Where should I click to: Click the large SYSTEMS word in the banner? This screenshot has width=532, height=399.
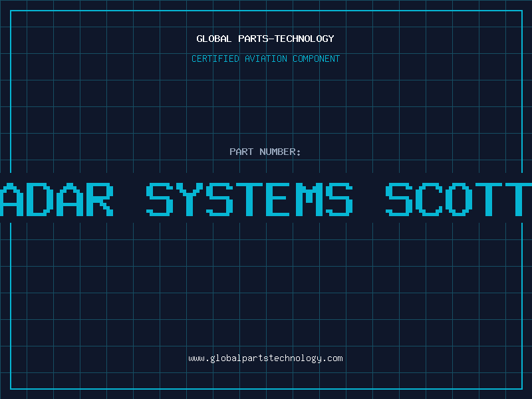[x=250, y=199]
